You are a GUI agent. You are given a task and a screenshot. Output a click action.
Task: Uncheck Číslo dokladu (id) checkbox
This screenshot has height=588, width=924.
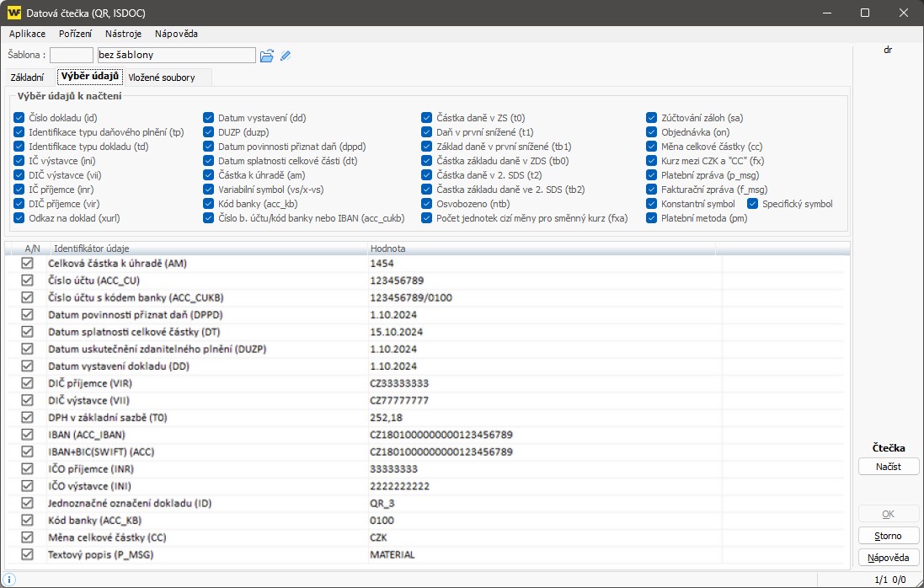pos(19,118)
